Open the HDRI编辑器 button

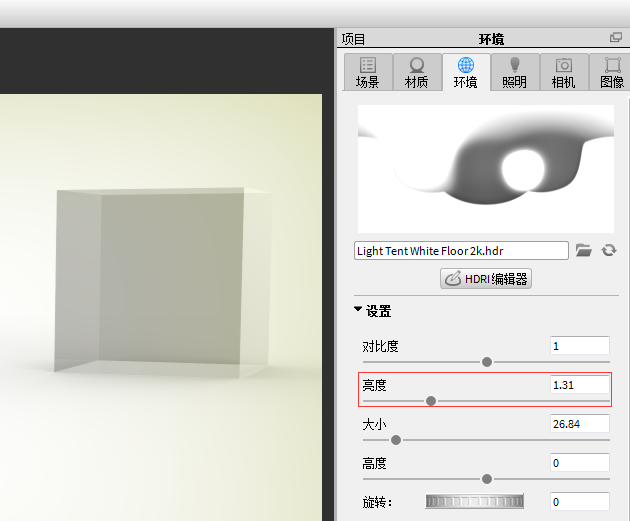coord(486,279)
